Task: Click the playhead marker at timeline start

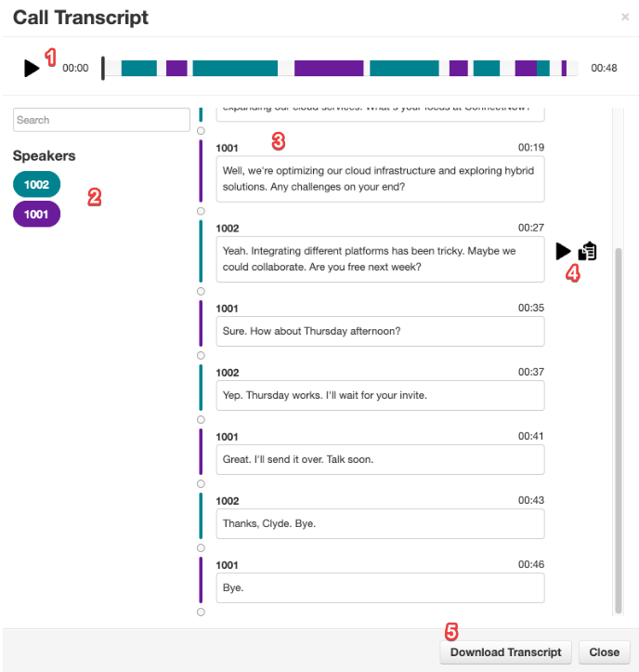Action: 103,68
